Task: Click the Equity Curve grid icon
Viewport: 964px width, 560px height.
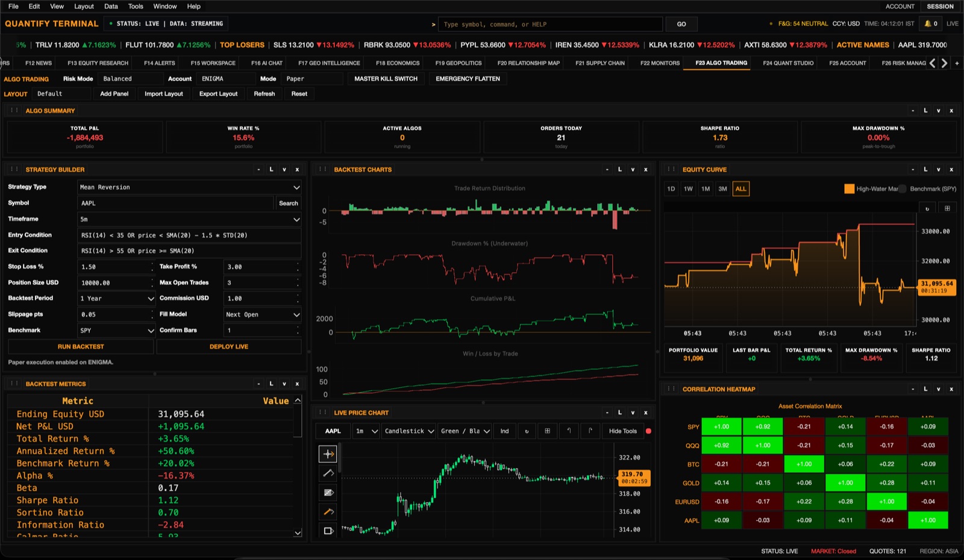Action: click(x=947, y=208)
